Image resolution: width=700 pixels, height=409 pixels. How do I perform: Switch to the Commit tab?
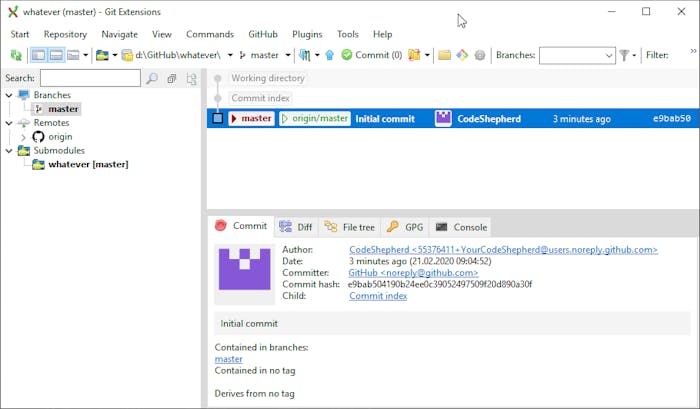(242, 226)
